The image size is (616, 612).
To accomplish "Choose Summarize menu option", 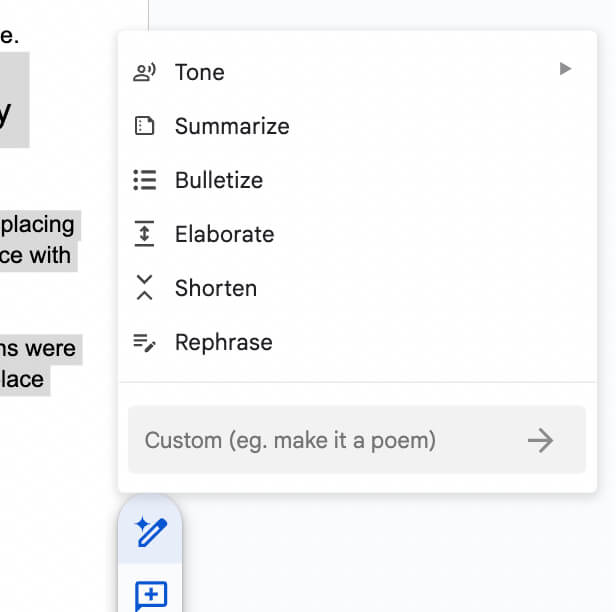I will pyautogui.click(x=232, y=126).
